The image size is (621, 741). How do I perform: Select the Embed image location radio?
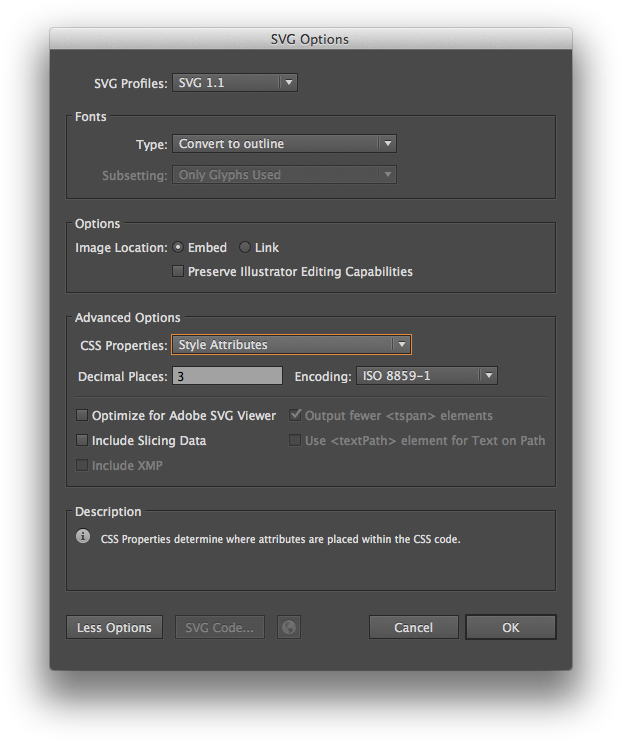[x=178, y=247]
